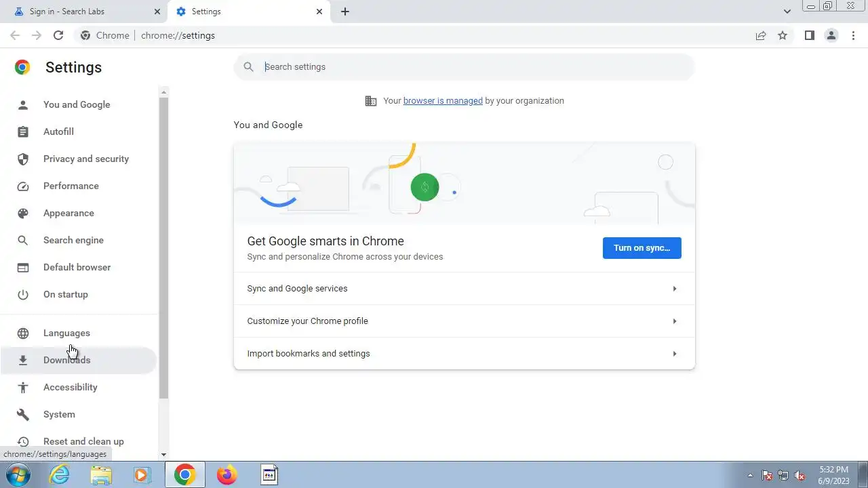Open the side panel icon
The height and width of the screenshot is (488, 868).
click(809, 35)
